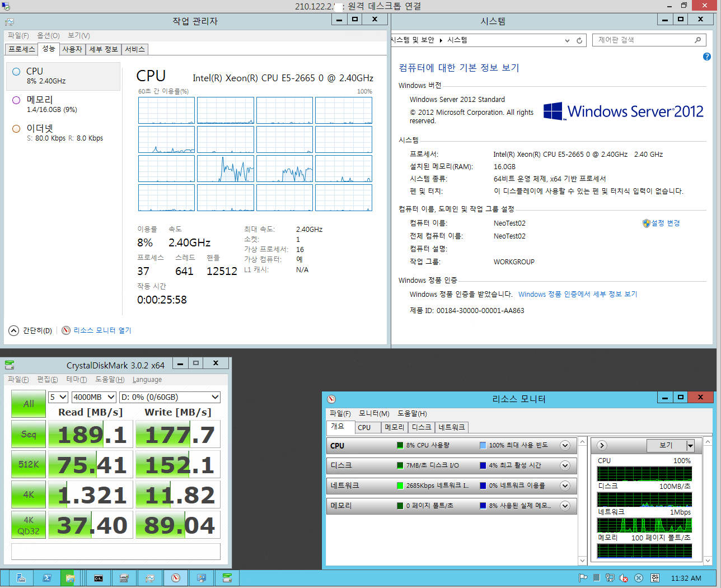Switch to 네트워크 tab in 리소스 모니터
This screenshot has width=721, height=588.
pyautogui.click(x=452, y=427)
